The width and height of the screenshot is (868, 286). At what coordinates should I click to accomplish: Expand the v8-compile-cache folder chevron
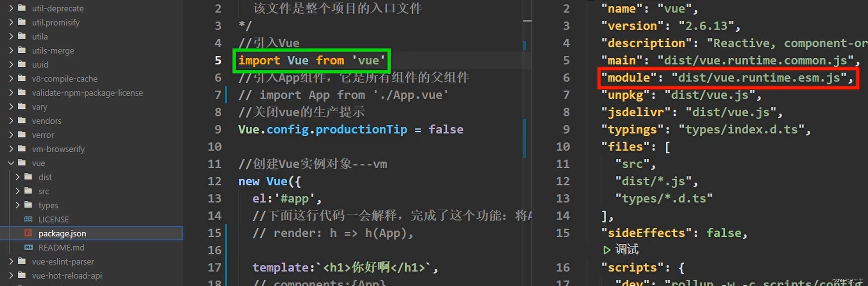coord(11,78)
